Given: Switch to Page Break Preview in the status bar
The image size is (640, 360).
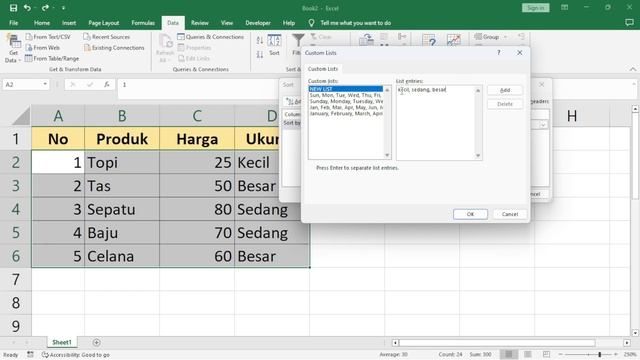Looking at the screenshot, I should [x=546, y=354].
